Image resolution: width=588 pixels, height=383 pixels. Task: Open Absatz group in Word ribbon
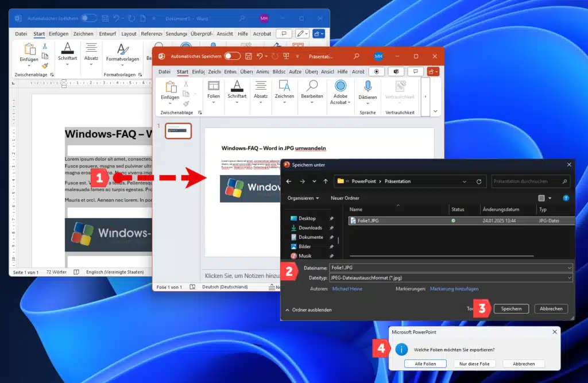(x=91, y=53)
